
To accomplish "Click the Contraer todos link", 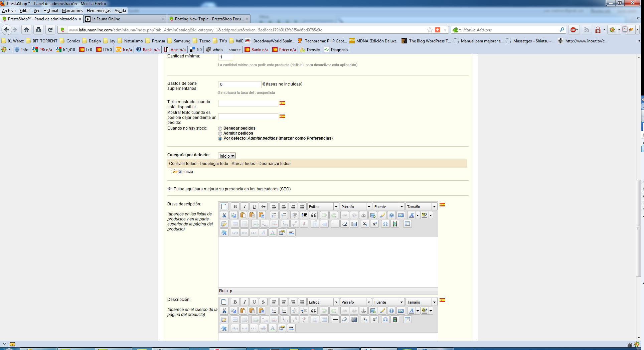I will [x=183, y=164].
